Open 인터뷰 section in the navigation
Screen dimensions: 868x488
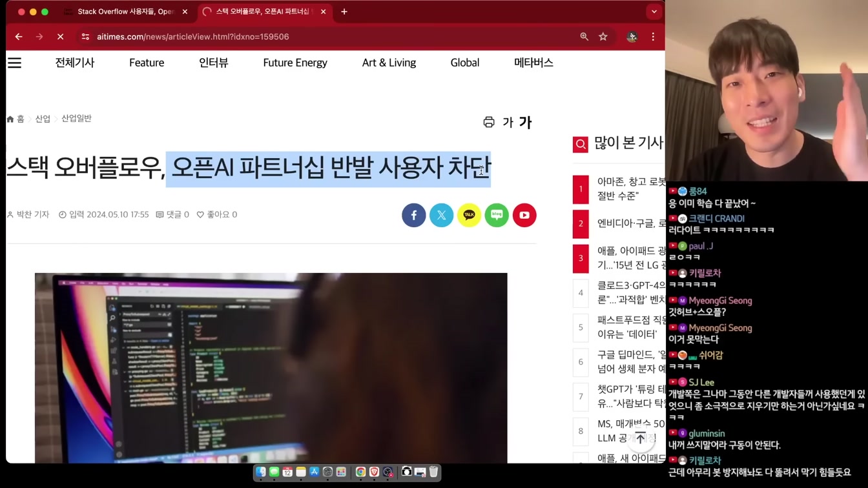pos(214,63)
